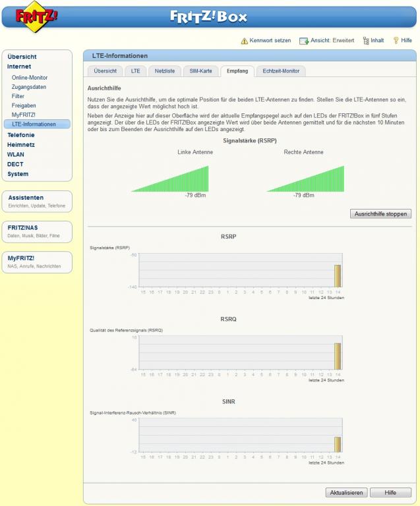This screenshot has width=420, height=506.
Task: Open the Echtzeit-Monitor tab
Action: pos(281,71)
